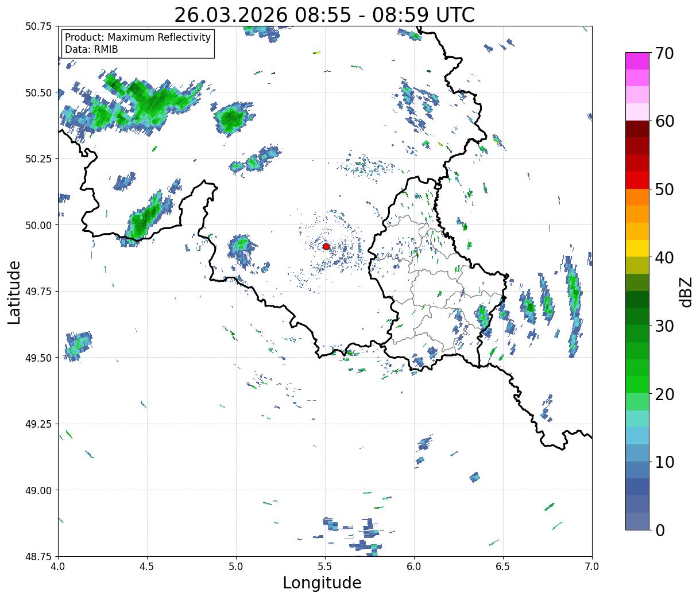
Task: Click the longitude tick label 4.5
Action: point(147,567)
